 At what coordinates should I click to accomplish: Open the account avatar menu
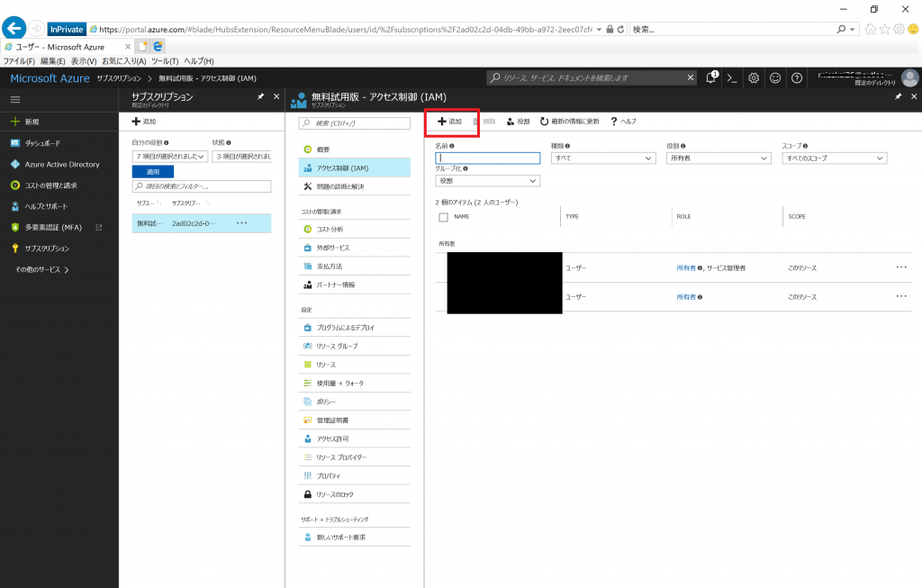click(x=910, y=77)
